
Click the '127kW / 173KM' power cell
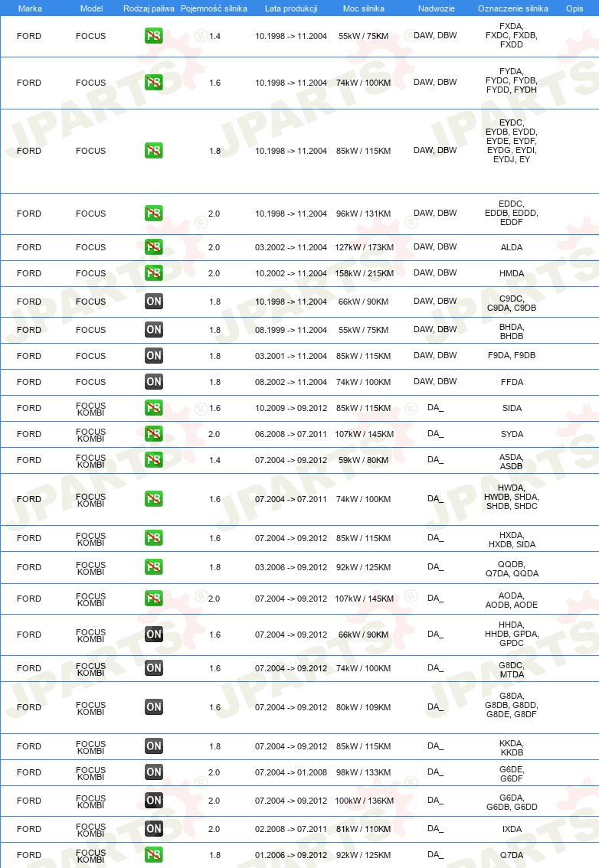[364, 247]
